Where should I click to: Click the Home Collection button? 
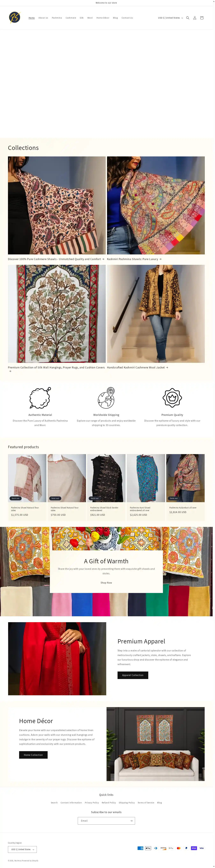pyautogui.click(x=33, y=755)
